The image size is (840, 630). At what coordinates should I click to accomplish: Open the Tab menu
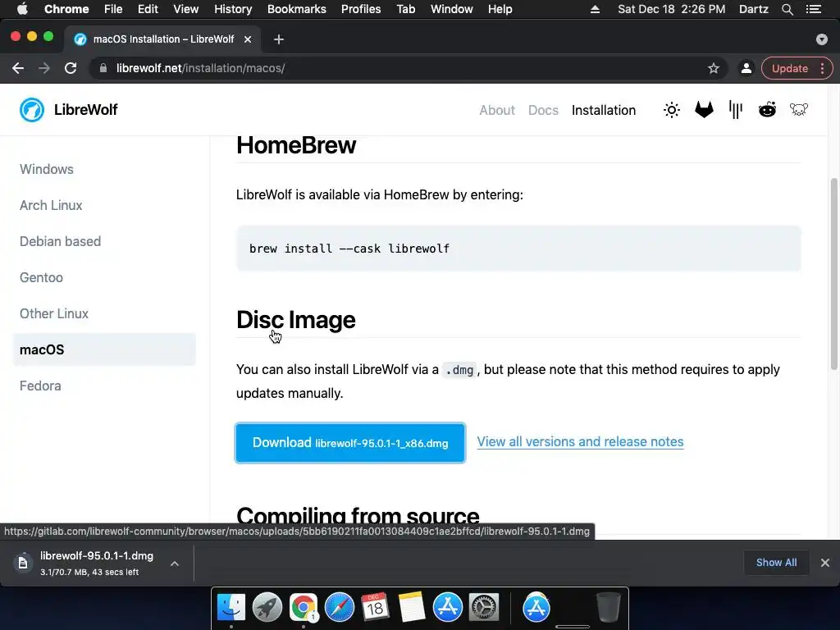click(x=405, y=9)
